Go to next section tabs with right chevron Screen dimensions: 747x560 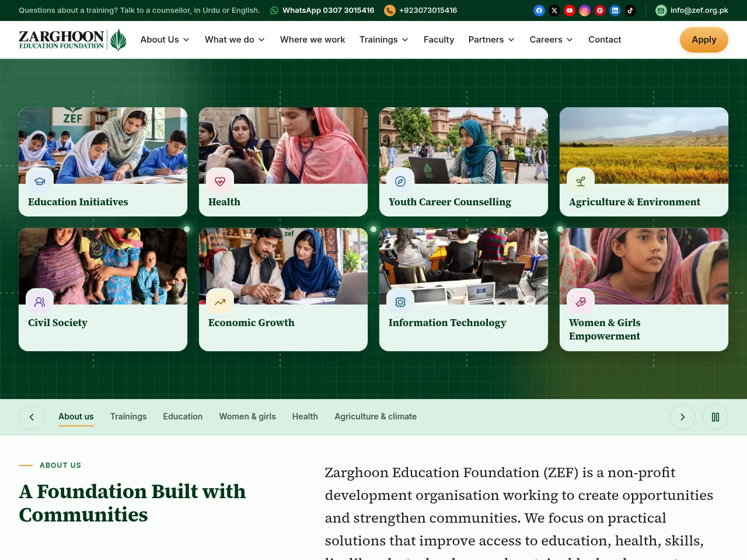tap(683, 417)
